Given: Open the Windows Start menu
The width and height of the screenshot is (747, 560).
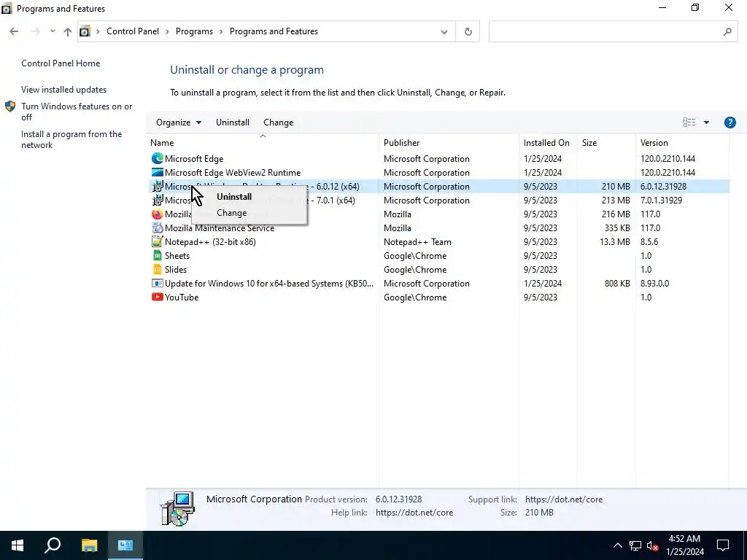Looking at the screenshot, I should (x=18, y=545).
